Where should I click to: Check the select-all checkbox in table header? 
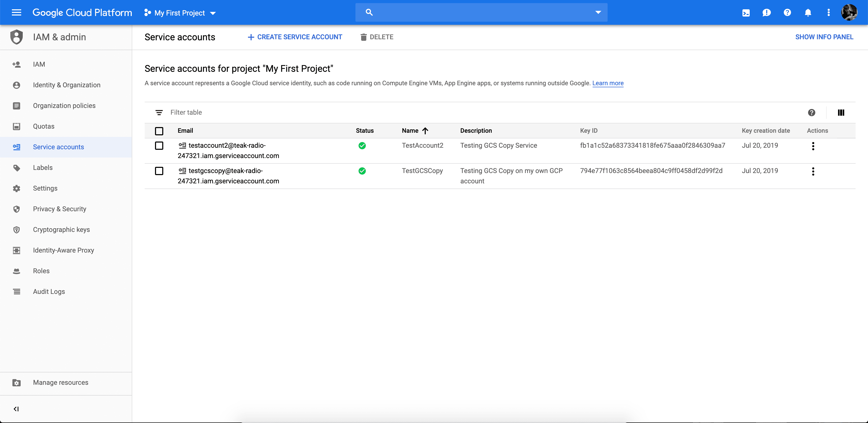pyautogui.click(x=159, y=131)
